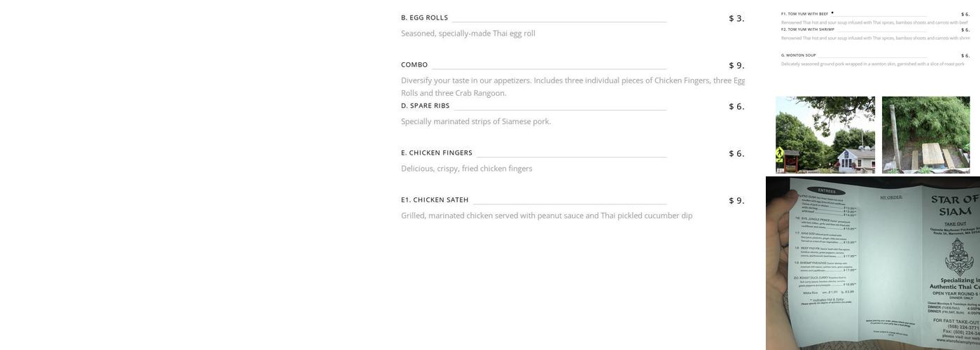Select the G. Wonton Soup entry
The image size is (980, 350).
coord(799,55)
